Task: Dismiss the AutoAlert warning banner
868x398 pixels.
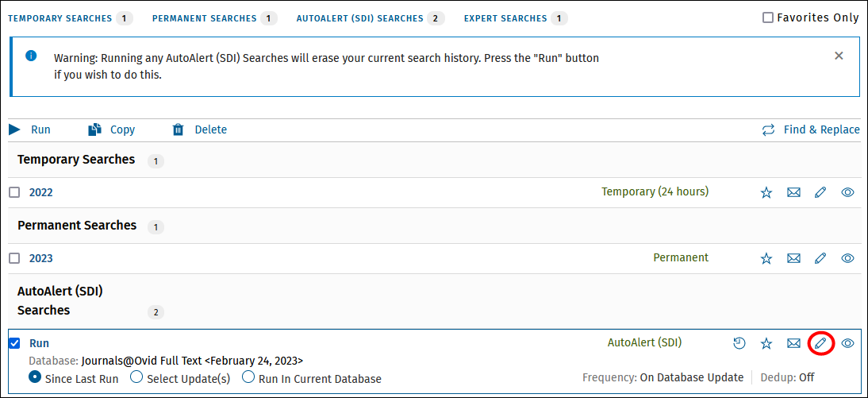Action: click(839, 56)
